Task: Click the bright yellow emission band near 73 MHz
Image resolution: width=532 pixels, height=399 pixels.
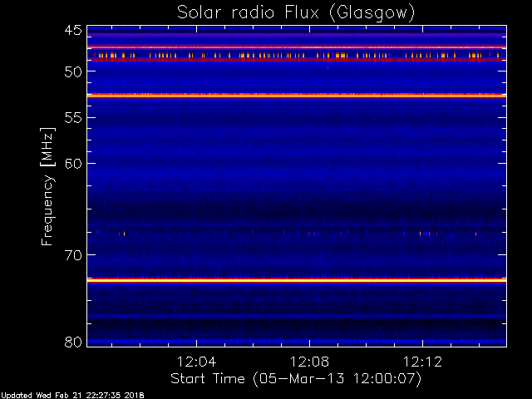Action: click(x=297, y=280)
